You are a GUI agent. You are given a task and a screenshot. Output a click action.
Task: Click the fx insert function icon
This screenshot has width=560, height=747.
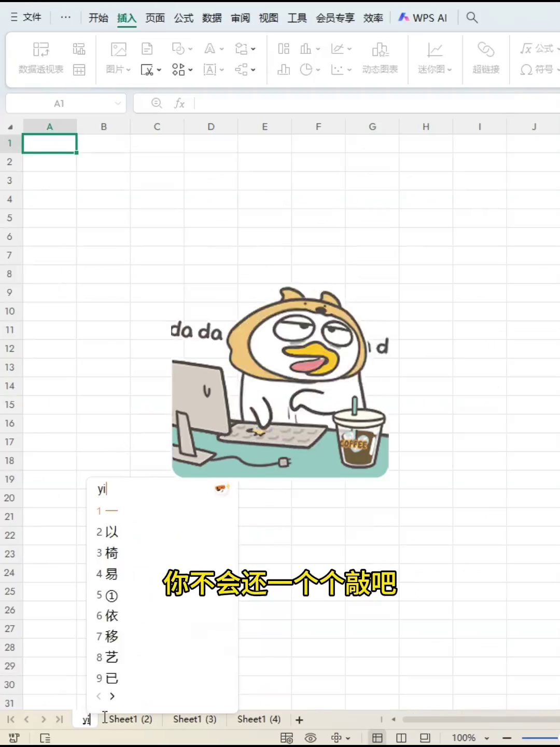[179, 104]
